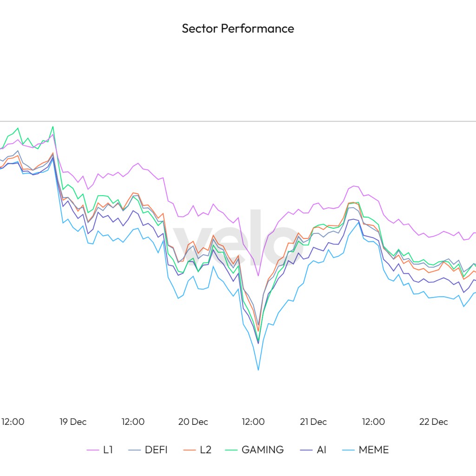Viewport: 476px width, 476px height.
Task: Click the dark blue AI legend line marker
Action: 306,450
